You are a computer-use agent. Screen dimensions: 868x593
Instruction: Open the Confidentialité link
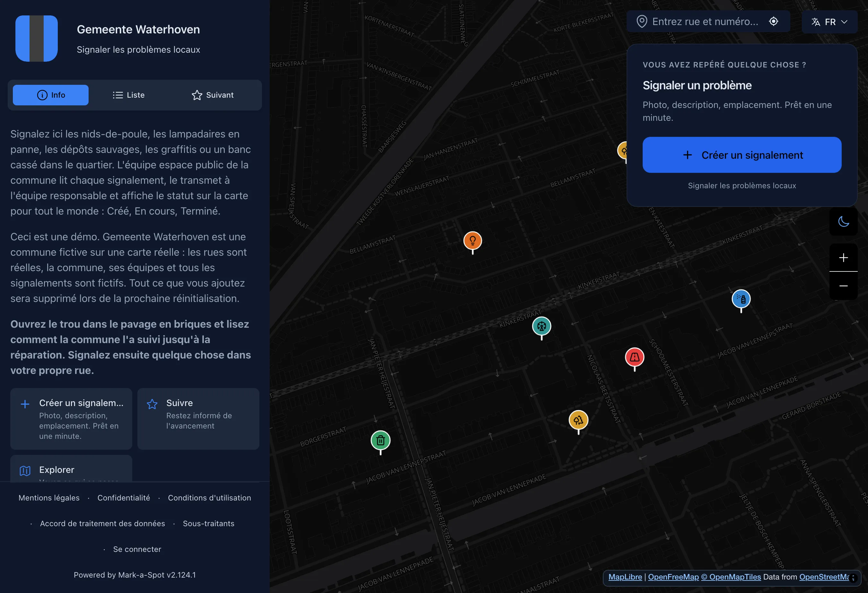pos(124,498)
